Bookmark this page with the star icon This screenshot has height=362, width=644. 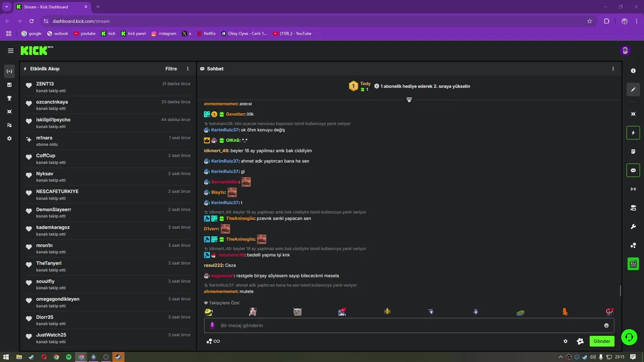click(590, 21)
